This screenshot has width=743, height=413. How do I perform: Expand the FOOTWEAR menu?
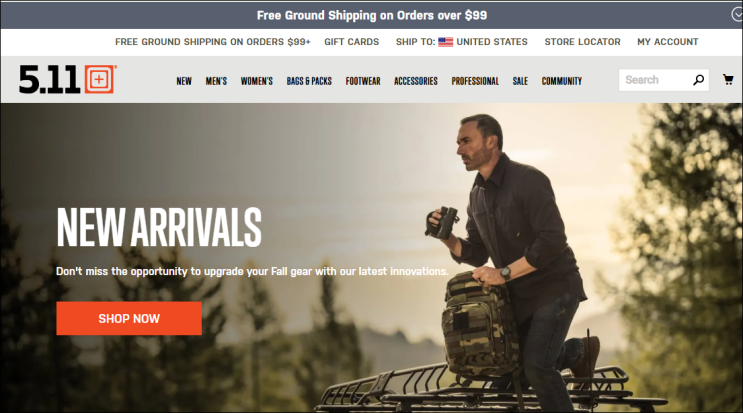363,81
